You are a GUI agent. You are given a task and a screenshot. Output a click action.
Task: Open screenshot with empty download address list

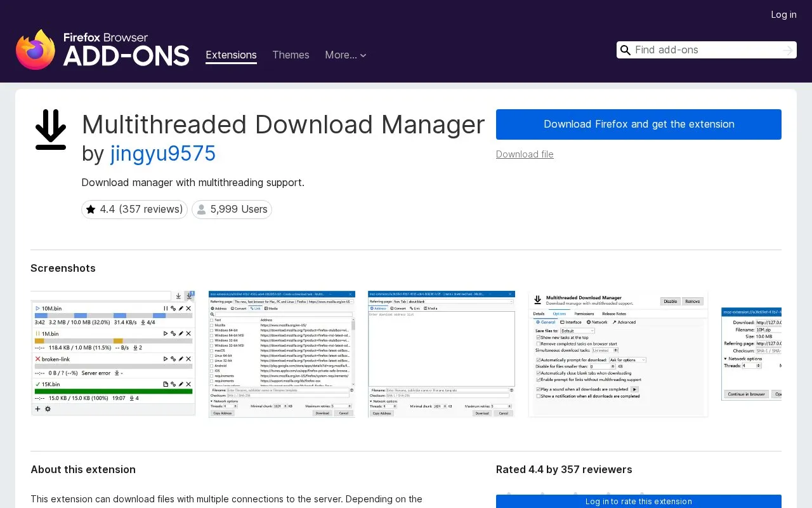tap(442, 354)
